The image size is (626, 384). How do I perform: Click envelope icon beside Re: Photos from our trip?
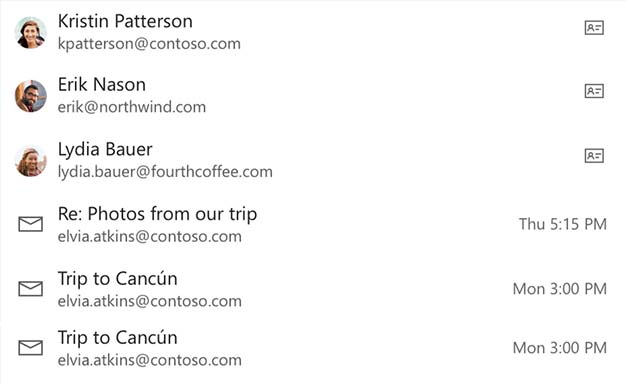[x=30, y=224]
